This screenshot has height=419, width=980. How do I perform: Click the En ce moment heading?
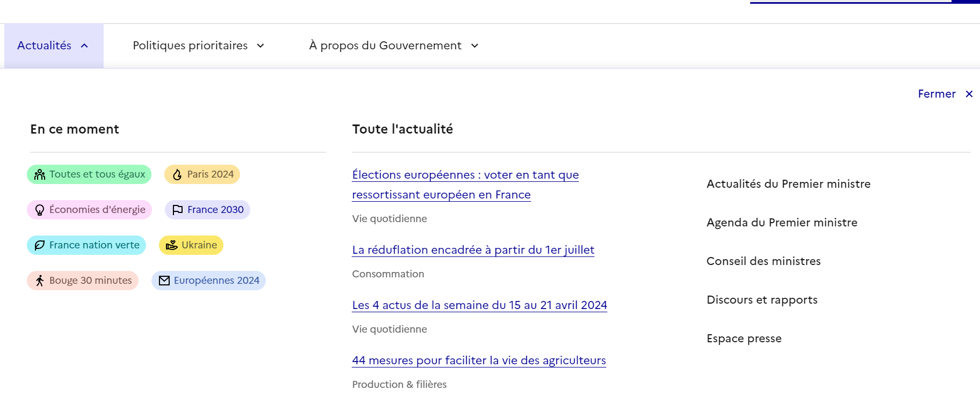point(75,129)
